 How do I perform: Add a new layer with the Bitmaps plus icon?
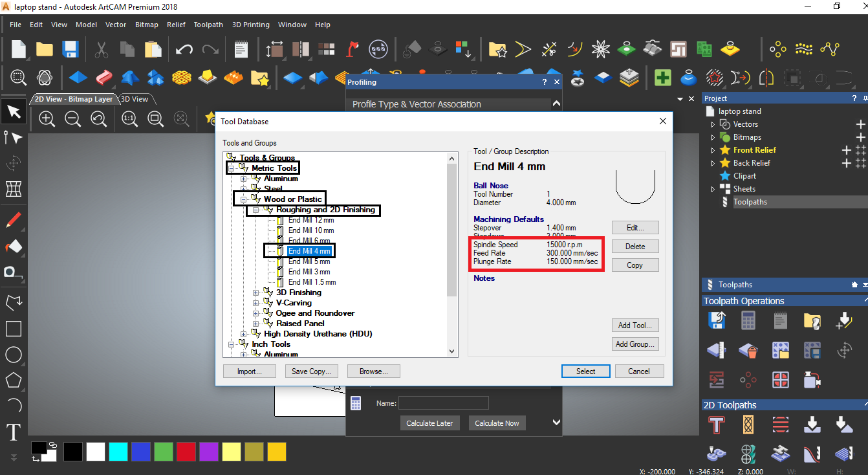tap(860, 137)
